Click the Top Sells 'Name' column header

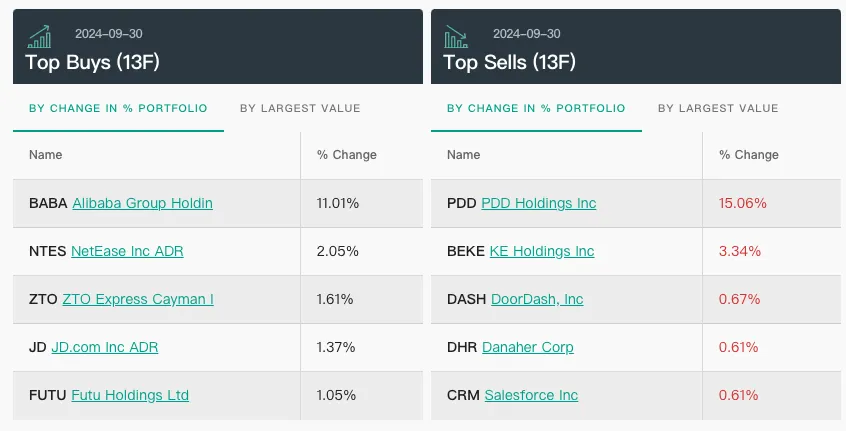pyautogui.click(x=464, y=155)
